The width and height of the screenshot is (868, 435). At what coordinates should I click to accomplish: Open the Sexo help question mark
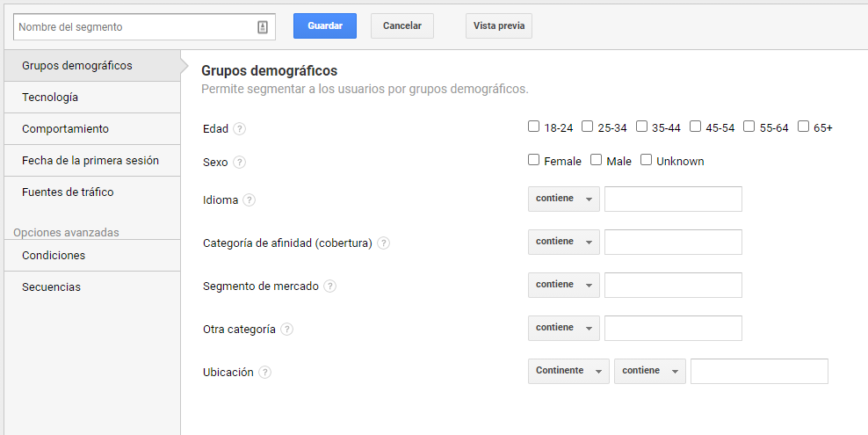(x=239, y=163)
